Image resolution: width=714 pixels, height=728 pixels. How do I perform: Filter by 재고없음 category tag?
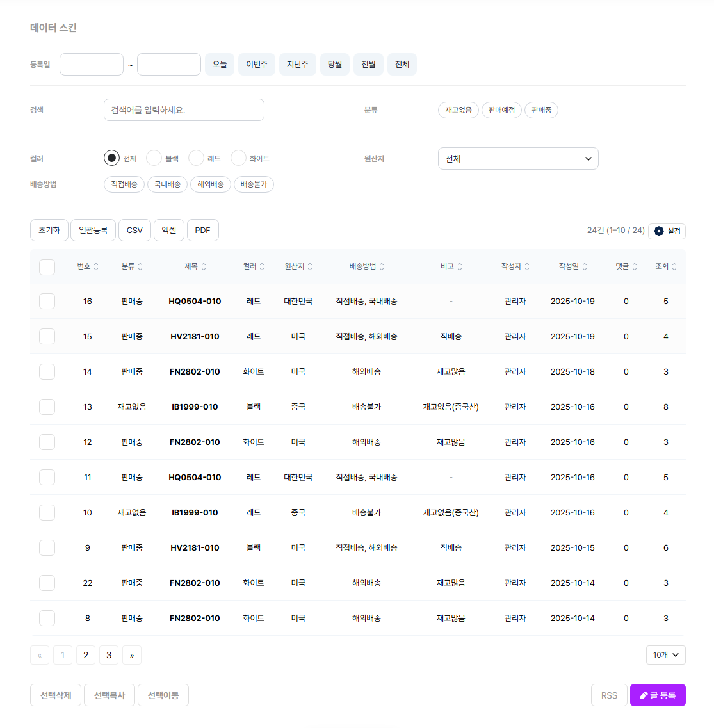click(458, 110)
